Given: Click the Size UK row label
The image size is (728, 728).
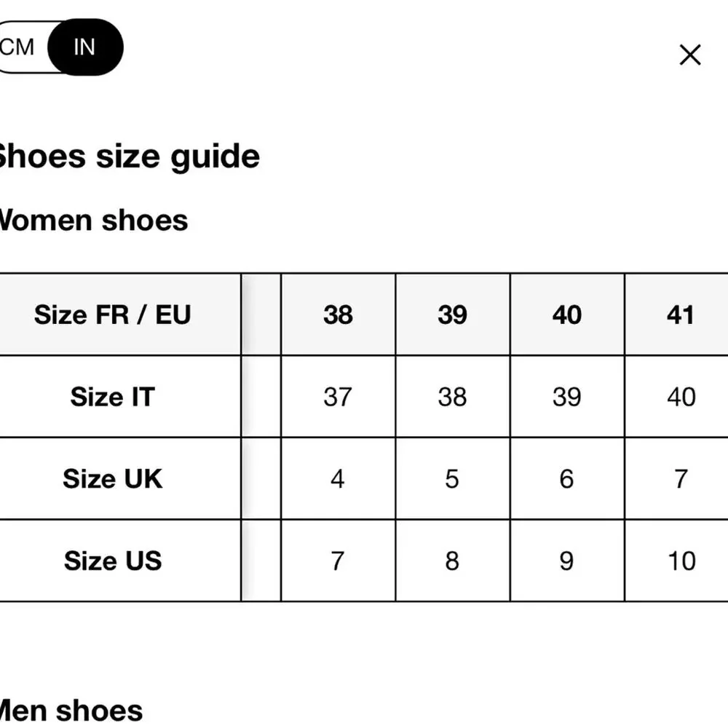Looking at the screenshot, I should point(112,478).
